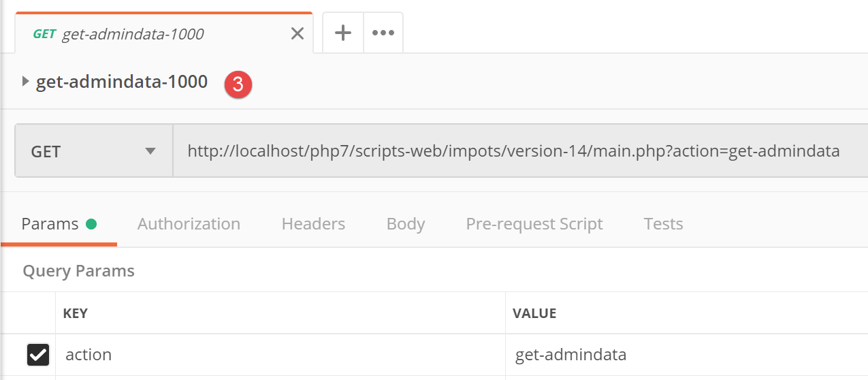Open the GET method dropdown
This screenshot has width=868, height=380.
[x=94, y=151]
